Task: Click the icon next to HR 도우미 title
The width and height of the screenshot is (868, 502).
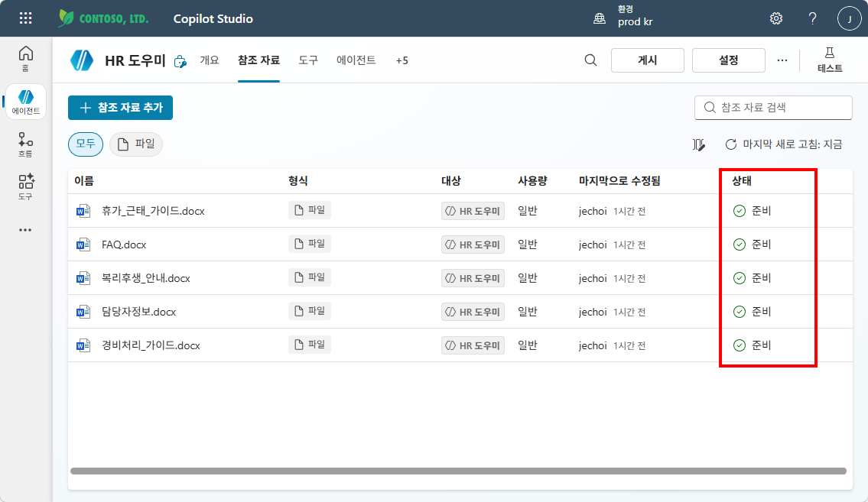Action: [x=180, y=61]
